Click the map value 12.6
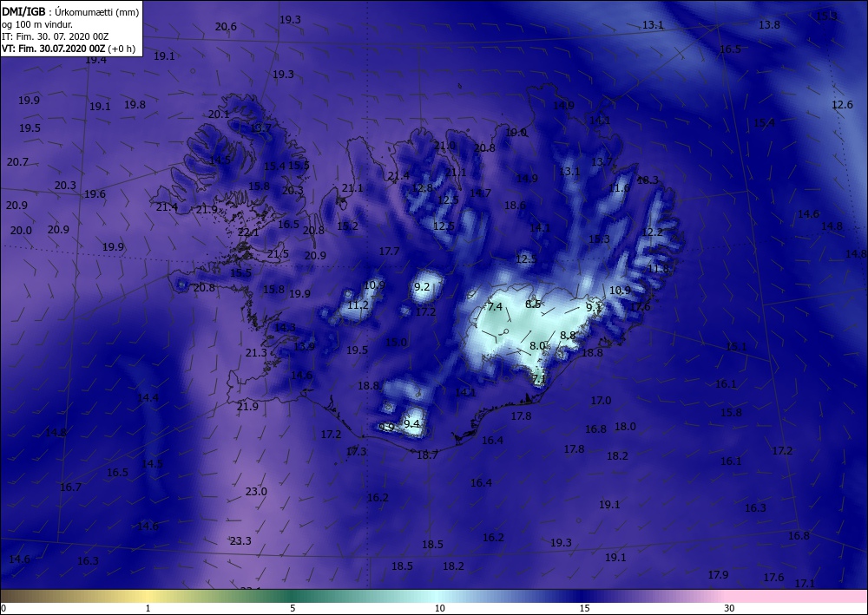This screenshot has width=868, height=615. (x=842, y=105)
